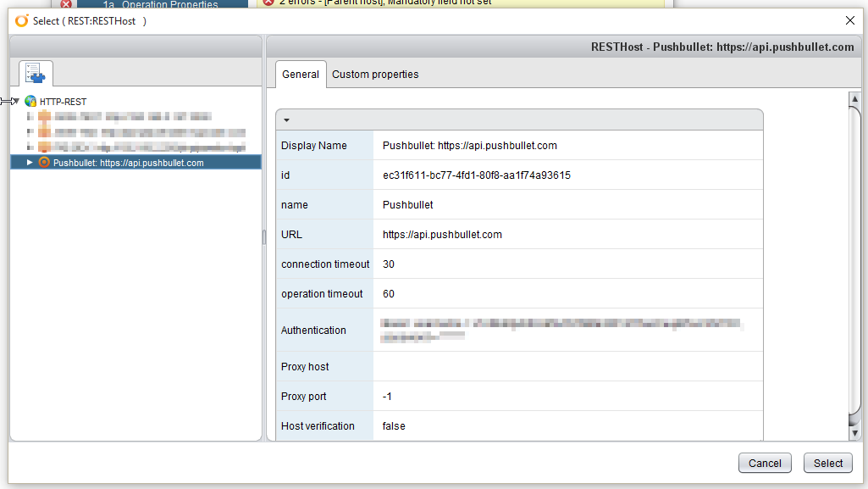Image resolution: width=868 pixels, height=489 pixels.
Task: Click the operation timeout label
Action: [x=322, y=294]
